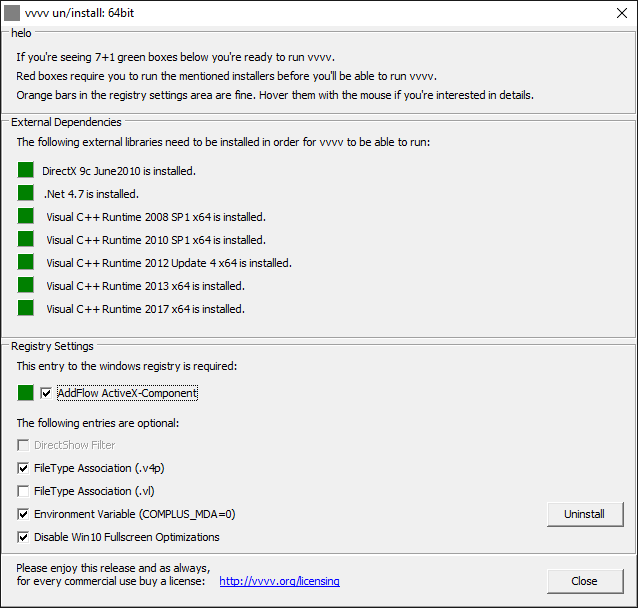This screenshot has height=608, width=638.
Task: Click the 'FileType Association (.v4p)' label
Action: (99, 468)
